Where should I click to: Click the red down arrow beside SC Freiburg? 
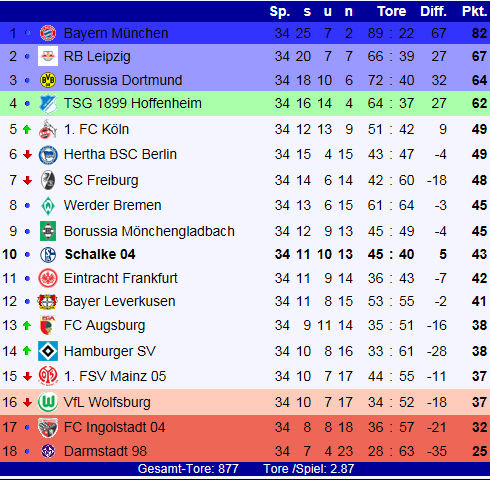[x=27, y=180]
